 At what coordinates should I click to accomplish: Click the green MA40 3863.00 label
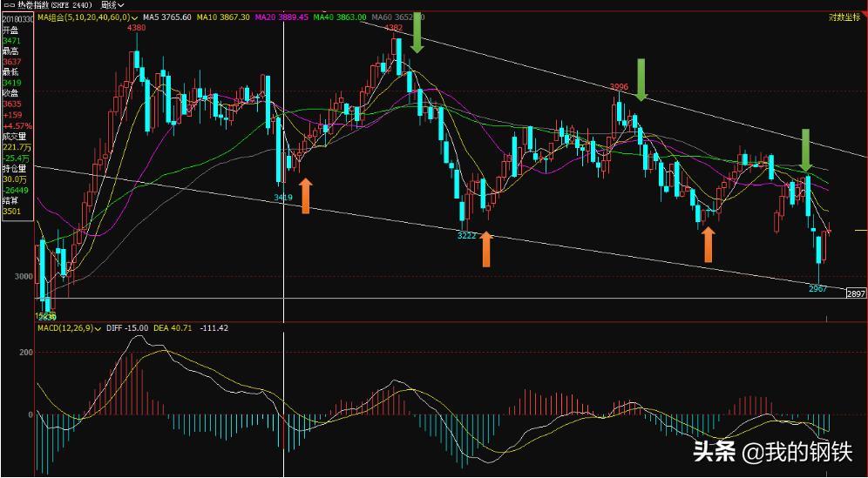pyautogui.click(x=340, y=17)
